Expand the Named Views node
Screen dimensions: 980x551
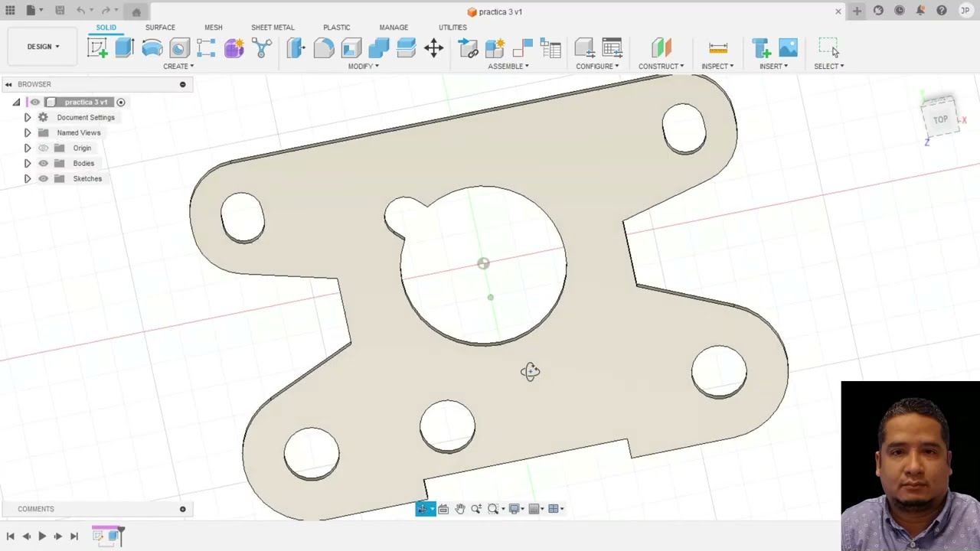coord(28,132)
